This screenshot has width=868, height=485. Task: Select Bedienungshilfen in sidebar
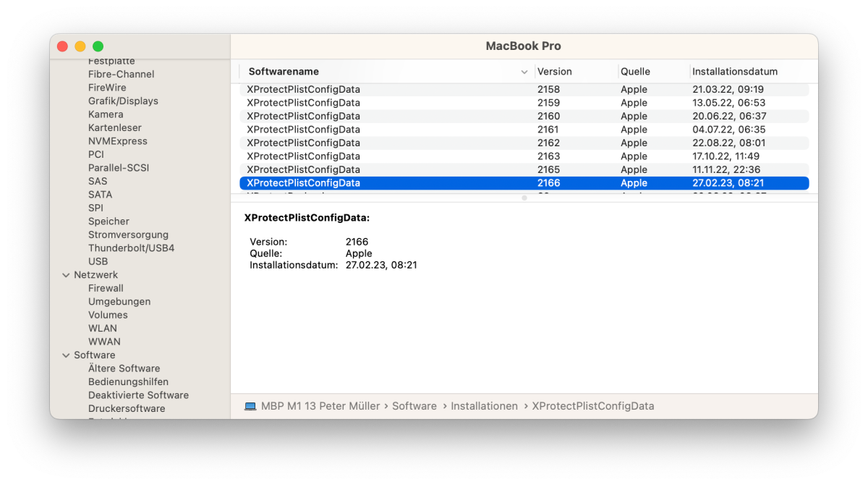128,382
